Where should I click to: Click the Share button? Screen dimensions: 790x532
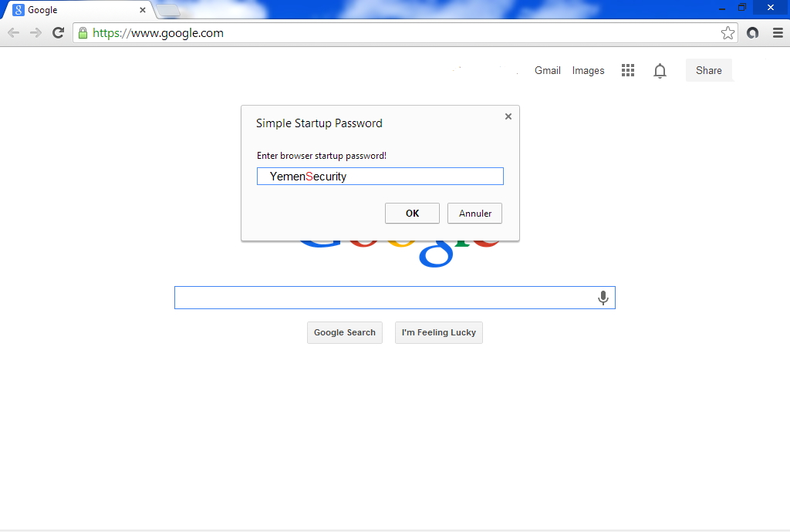(x=709, y=70)
